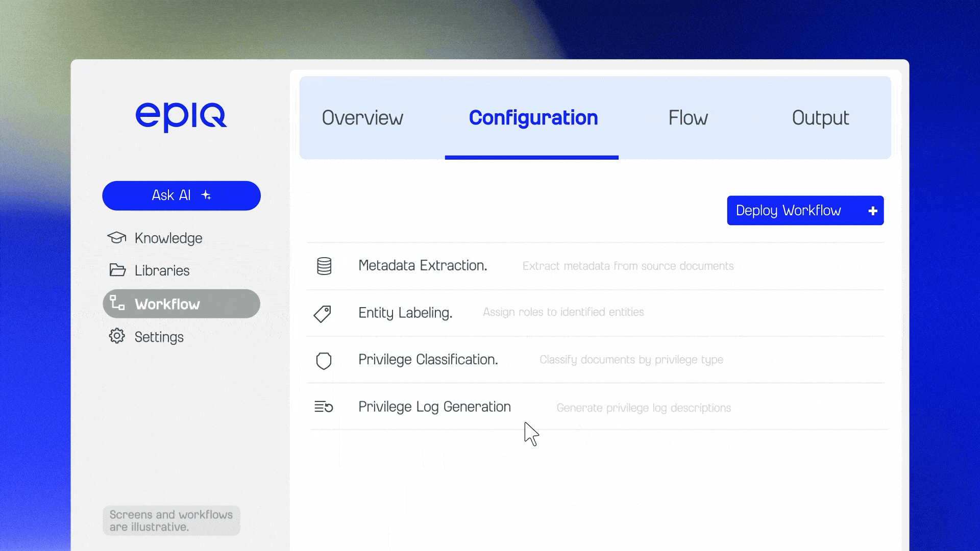
Task: Click the Libraries folder icon
Action: [x=117, y=270]
